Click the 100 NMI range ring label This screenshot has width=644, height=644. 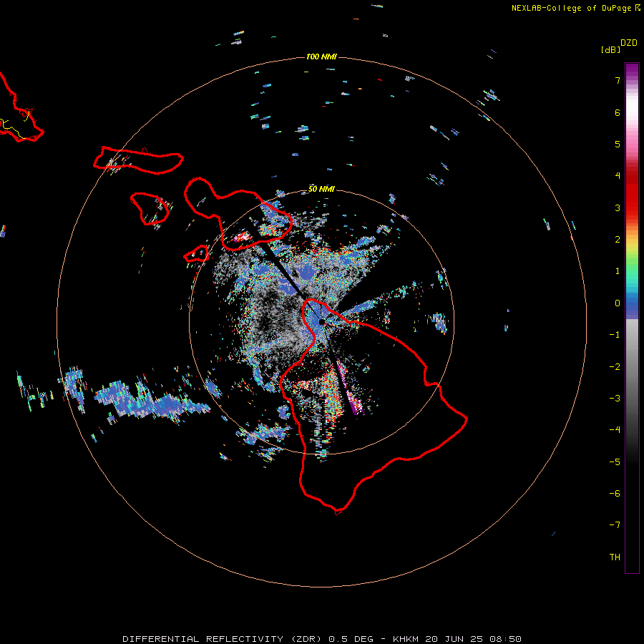[321, 57]
